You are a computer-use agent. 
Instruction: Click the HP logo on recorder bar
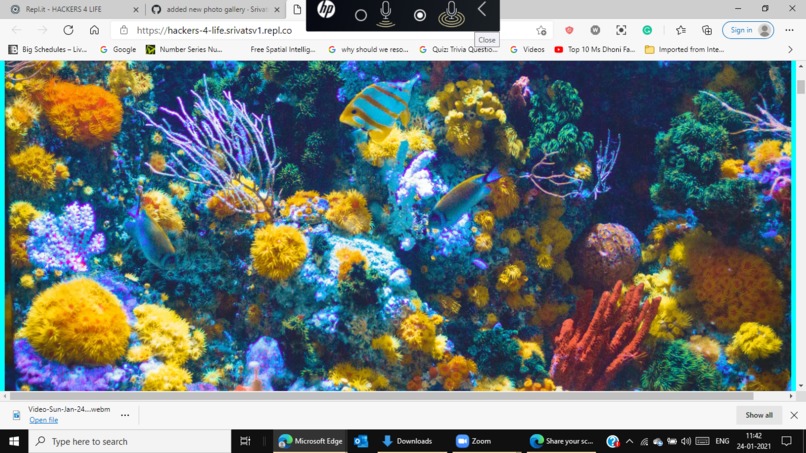click(x=326, y=9)
